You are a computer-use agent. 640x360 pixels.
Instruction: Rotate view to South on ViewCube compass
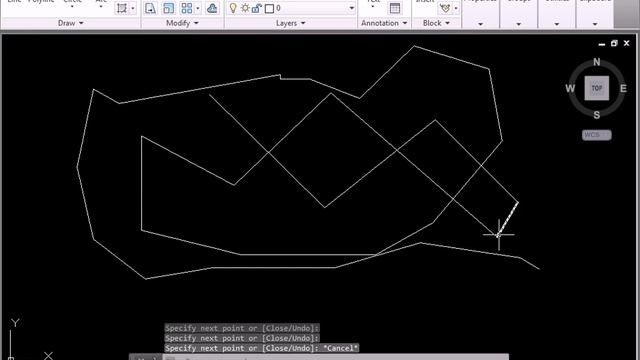point(597,115)
